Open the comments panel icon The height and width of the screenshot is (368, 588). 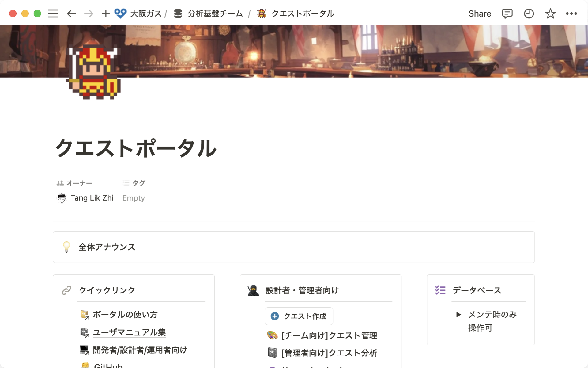(507, 13)
